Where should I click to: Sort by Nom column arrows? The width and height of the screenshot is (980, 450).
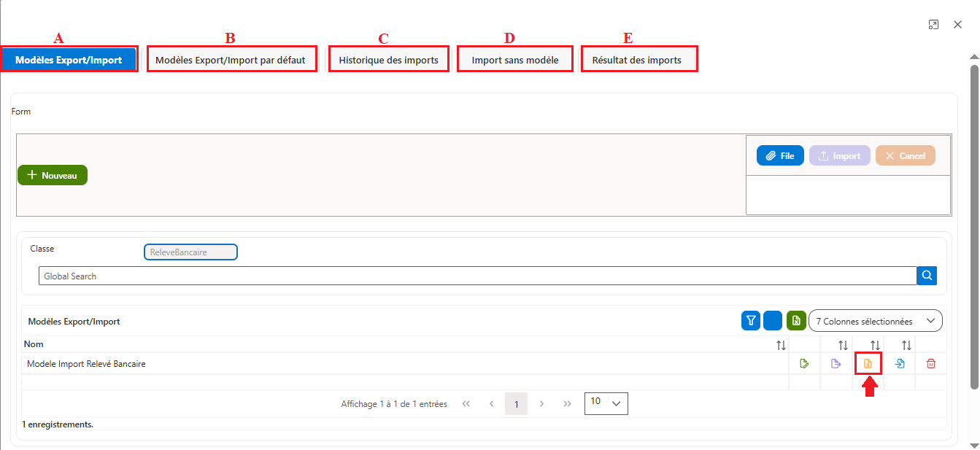point(781,345)
